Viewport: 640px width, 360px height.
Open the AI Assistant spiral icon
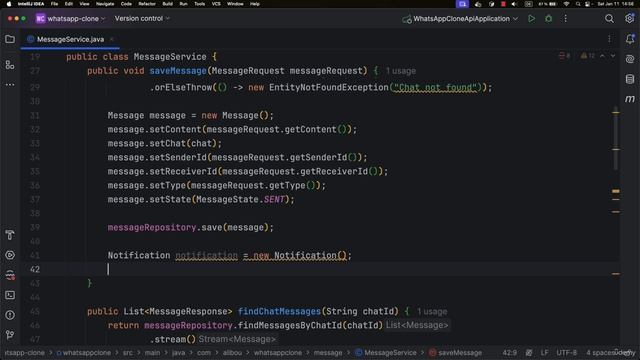click(630, 59)
